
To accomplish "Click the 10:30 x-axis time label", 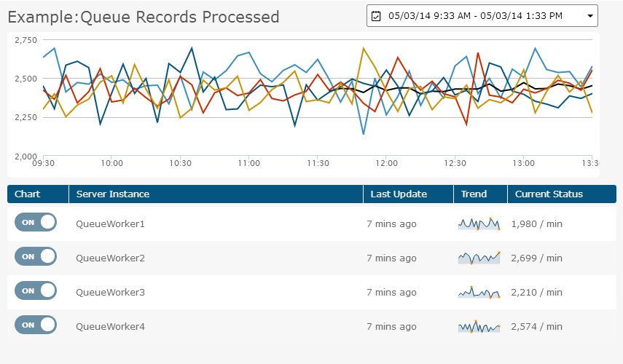I will [181, 163].
